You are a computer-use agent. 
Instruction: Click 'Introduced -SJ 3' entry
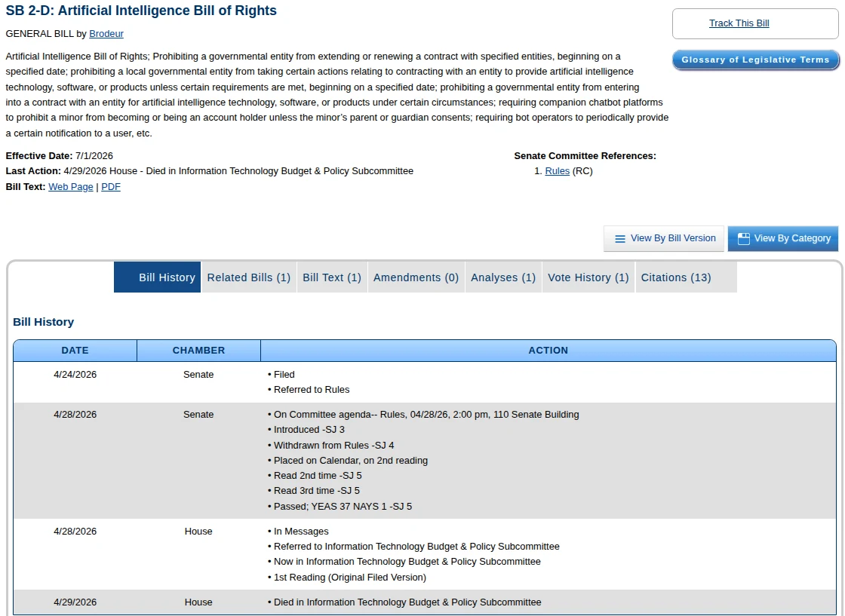309,430
